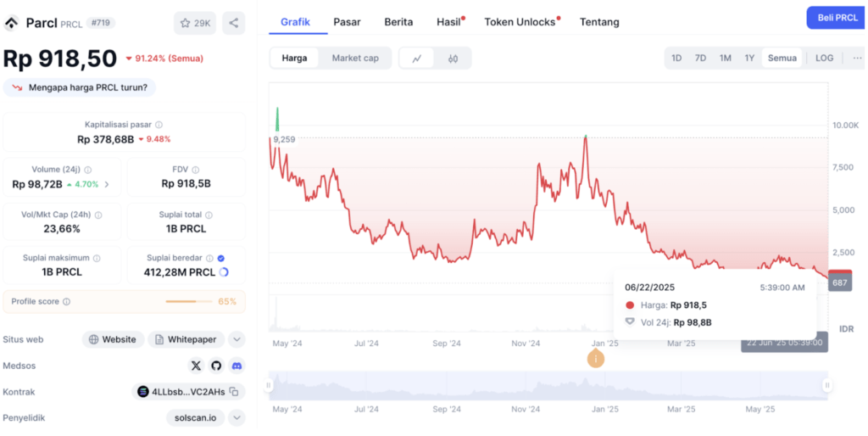Open the solscan.io explorer link
The width and height of the screenshot is (868, 436).
coord(196,417)
